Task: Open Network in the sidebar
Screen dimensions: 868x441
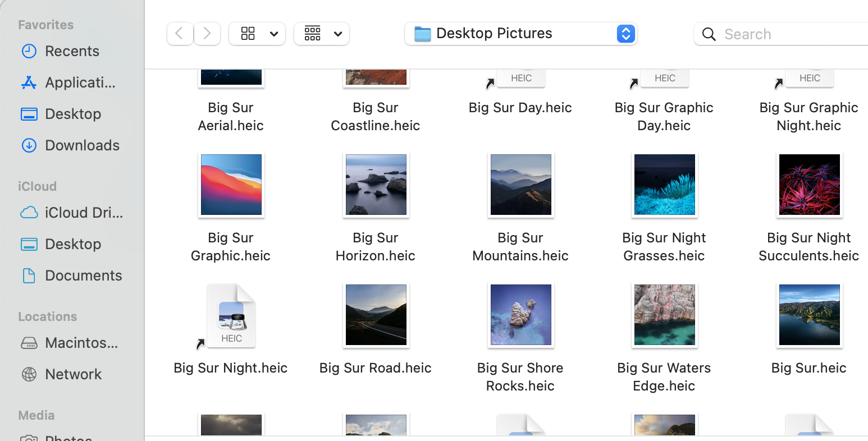Action: [x=73, y=374]
